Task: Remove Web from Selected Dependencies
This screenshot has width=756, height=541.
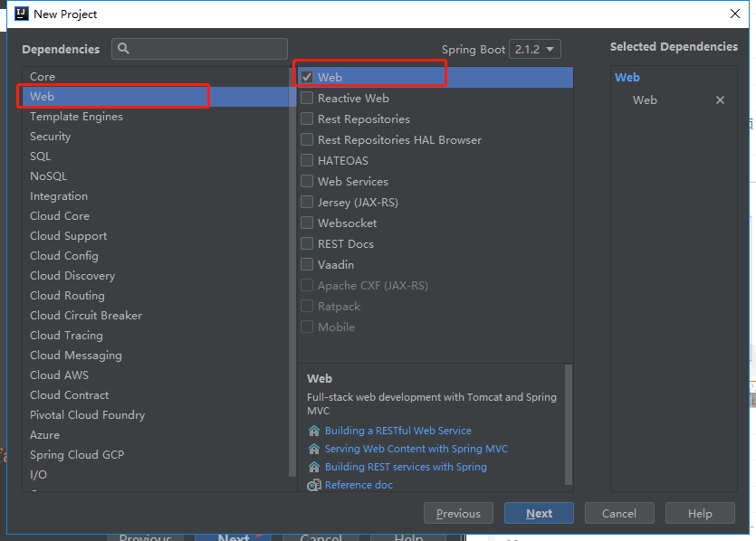Action: pos(720,100)
